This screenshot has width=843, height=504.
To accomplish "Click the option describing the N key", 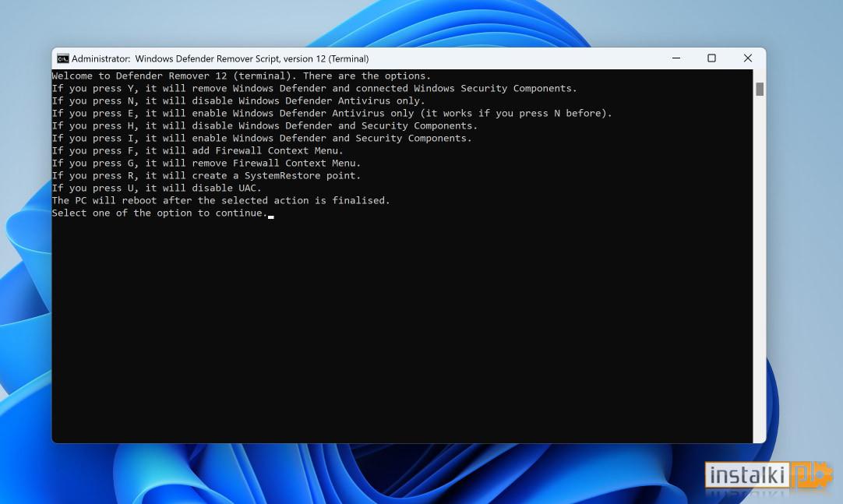I will 238,100.
